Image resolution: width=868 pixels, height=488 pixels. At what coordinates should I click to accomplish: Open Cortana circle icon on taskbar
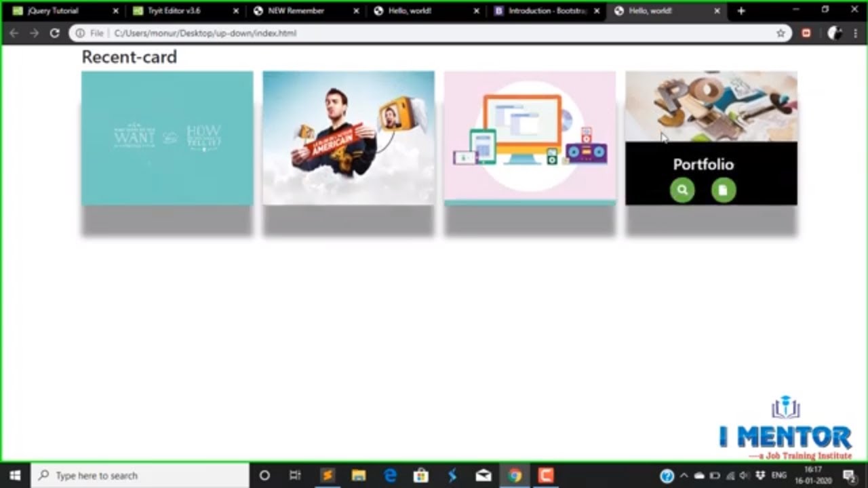pyautogui.click(x=264, y=475)
